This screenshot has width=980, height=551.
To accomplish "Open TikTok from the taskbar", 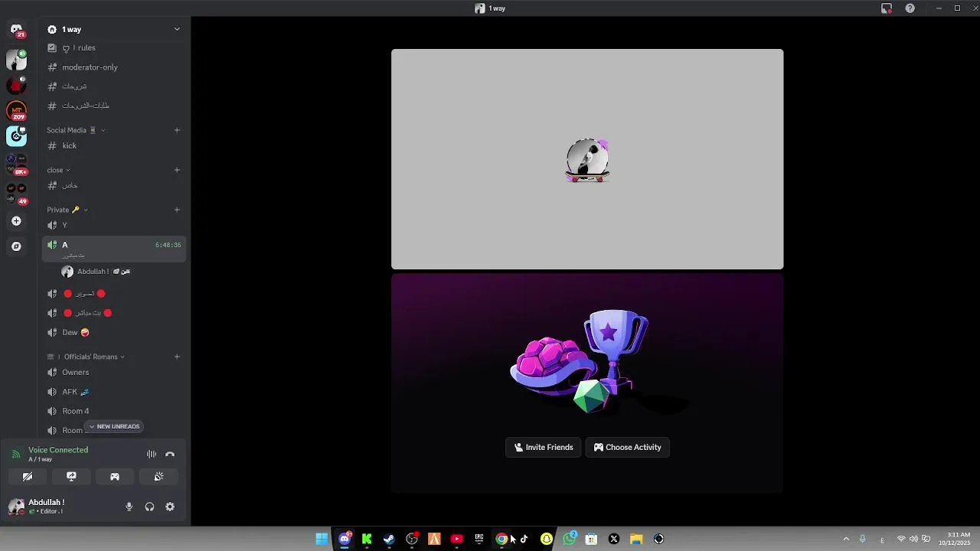I will click(x=524, y=539).
